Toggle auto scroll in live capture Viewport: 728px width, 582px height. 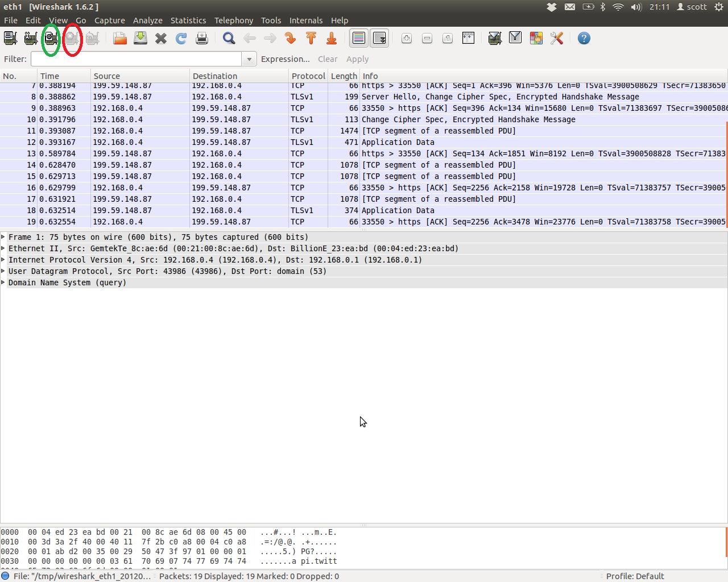click(x=379, y=38)
